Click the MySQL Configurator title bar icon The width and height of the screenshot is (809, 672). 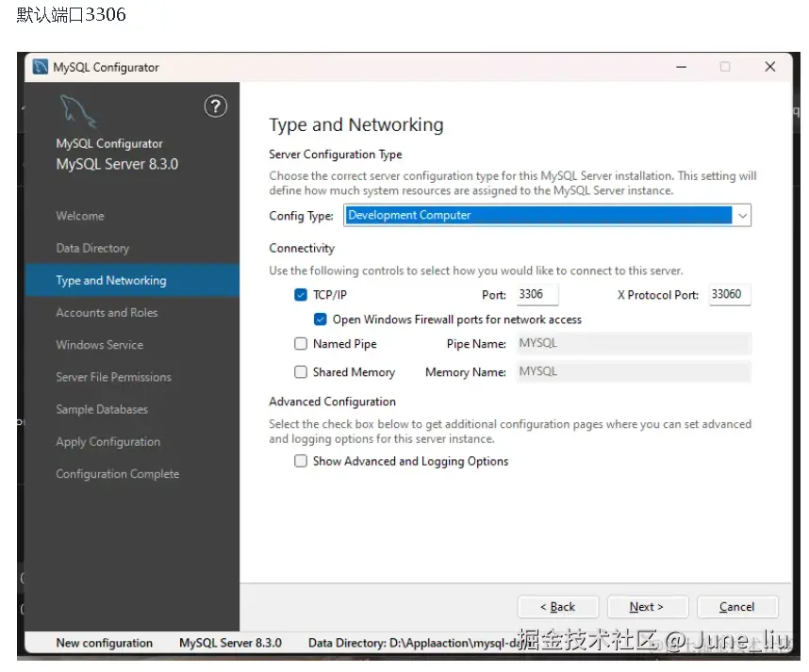41,67
